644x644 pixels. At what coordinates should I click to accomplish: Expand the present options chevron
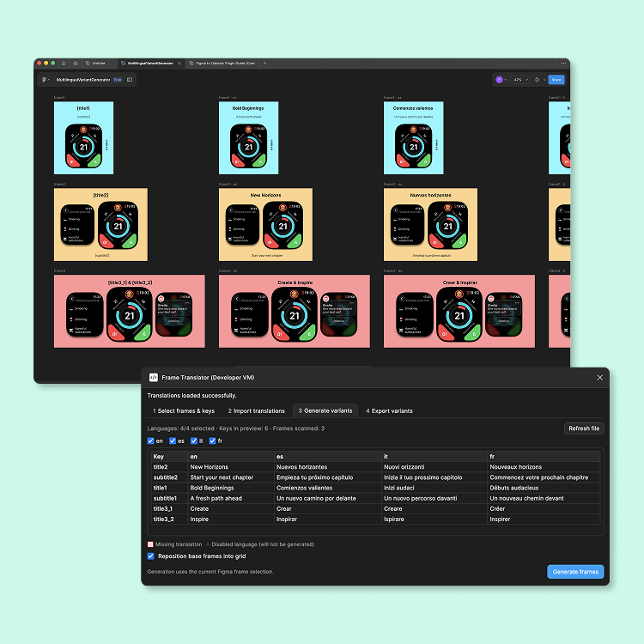(x=544, y=80)
